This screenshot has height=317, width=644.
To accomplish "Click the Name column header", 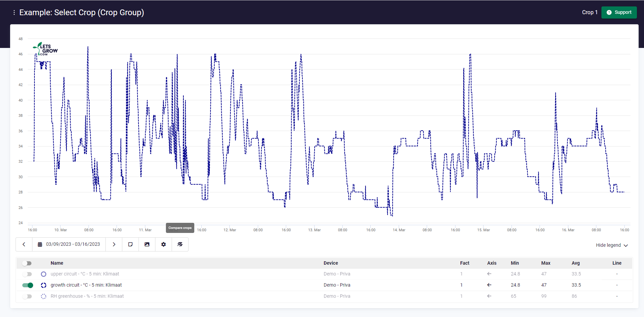I will (57, 263).
